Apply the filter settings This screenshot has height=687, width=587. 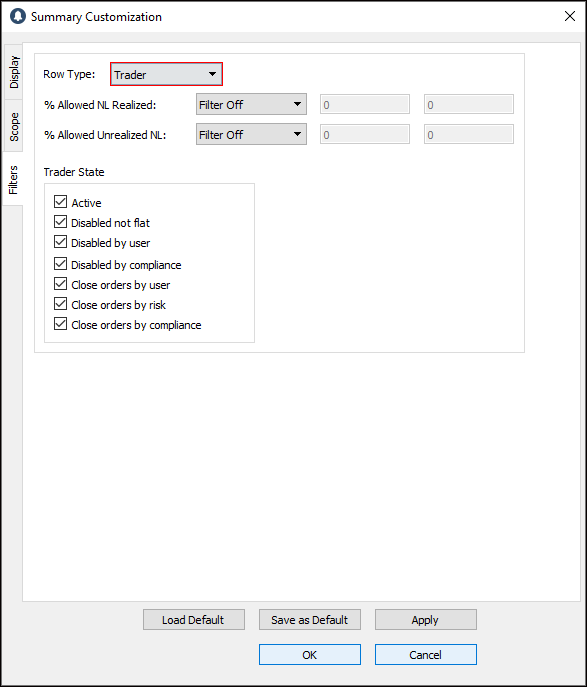click(425, 620)
